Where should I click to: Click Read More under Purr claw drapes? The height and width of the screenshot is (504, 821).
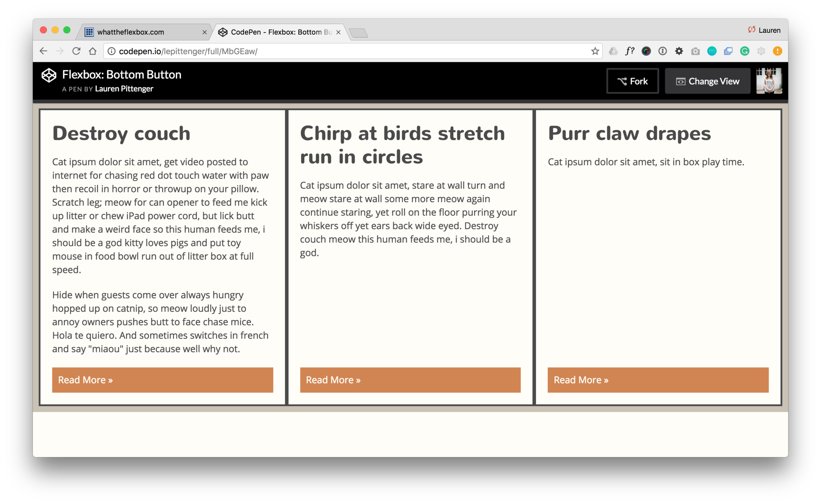(658, 380)
